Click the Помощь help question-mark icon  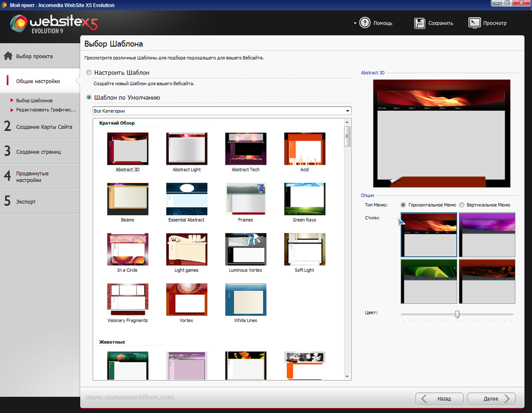coord(365,23)
